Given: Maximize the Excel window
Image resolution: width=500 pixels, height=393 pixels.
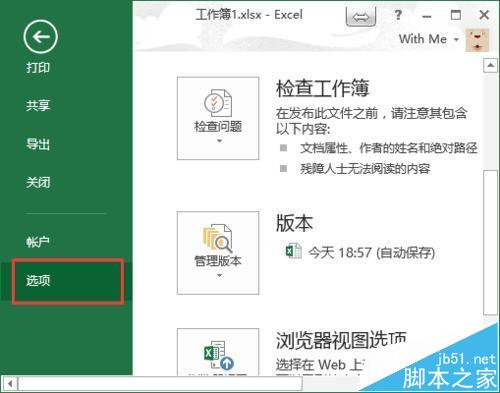Looking at the screenshot, I should 456,15.
